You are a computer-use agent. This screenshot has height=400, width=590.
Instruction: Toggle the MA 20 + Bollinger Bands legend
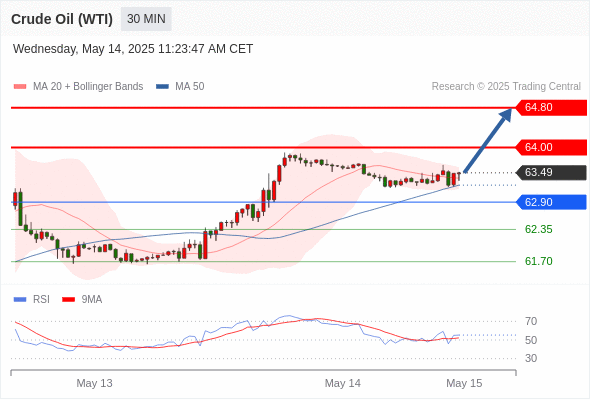pyautogui.click(x=78, y=87)
